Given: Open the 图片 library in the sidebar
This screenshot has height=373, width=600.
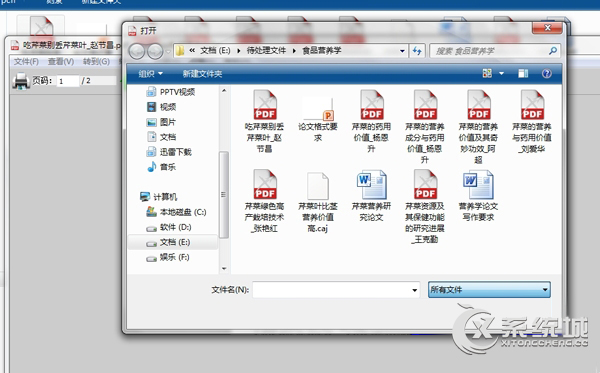Looking at the screenshot, I should point(161,122).
